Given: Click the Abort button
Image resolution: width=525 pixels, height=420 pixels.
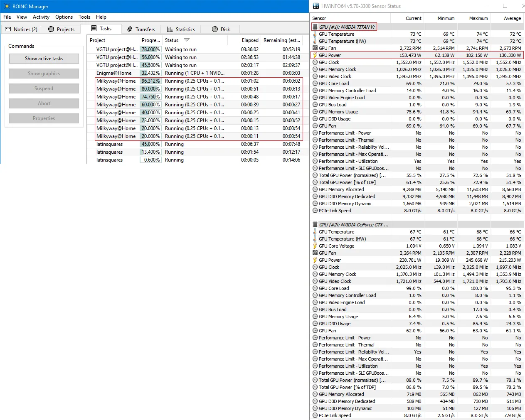Looking at the screenshot, I should [x=44, y=103].
